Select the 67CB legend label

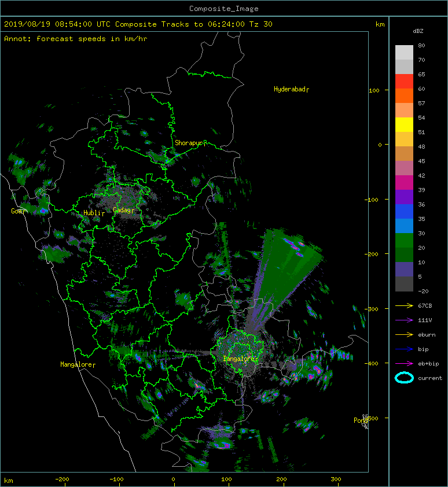(x=425, y=306)
